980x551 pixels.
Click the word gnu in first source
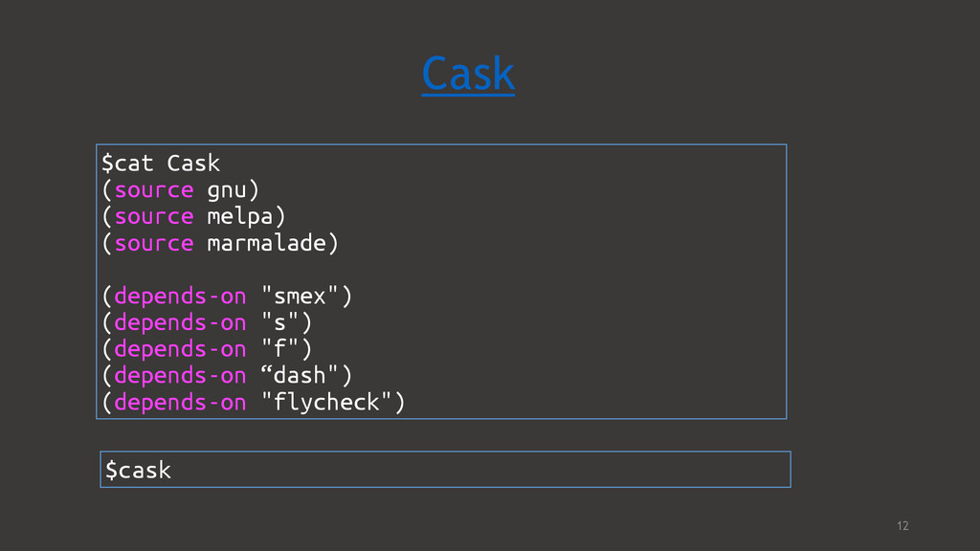(226, 191)
